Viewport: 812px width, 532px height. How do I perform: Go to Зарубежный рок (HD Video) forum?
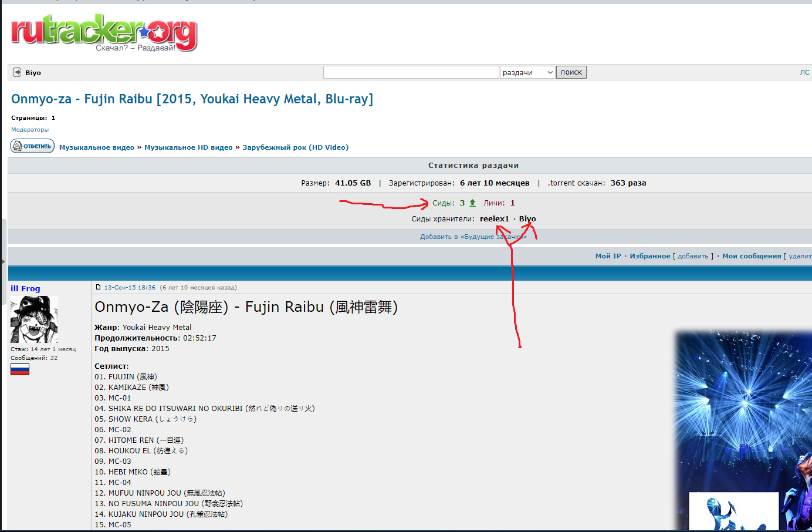[x=295, y=147]
